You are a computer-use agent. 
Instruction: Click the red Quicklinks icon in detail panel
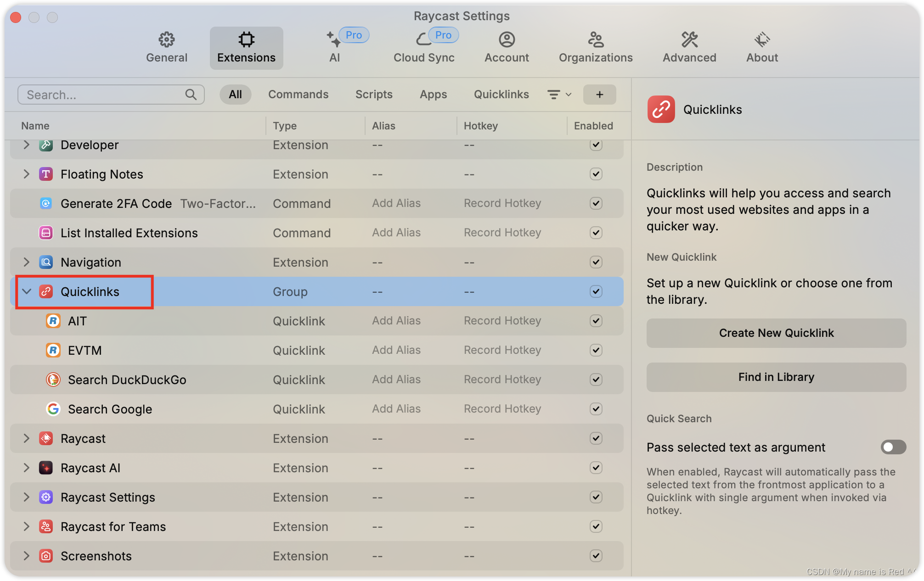pyautogui.click(x=661, y=110)
